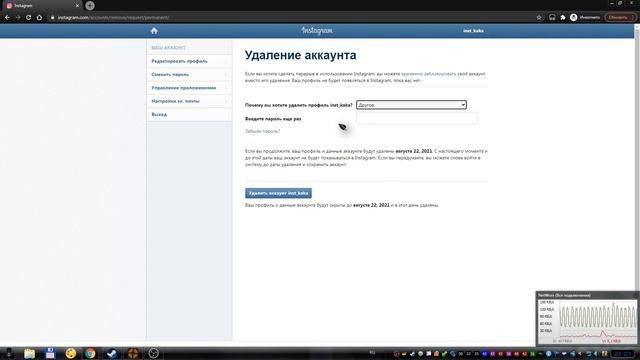Open the media control toolbar icon
Viewport: 640px width, 360px height.
(552, 18)
